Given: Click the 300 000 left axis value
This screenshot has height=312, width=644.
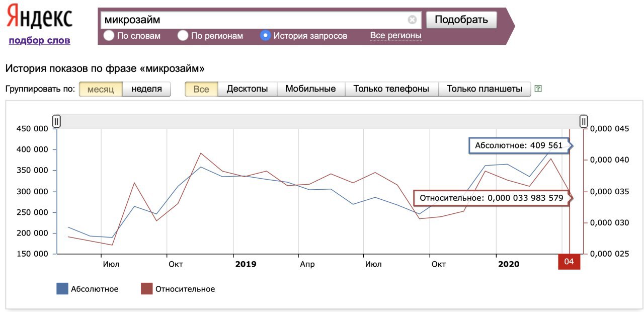Looking at the screenshot, I should pos(32,192).
